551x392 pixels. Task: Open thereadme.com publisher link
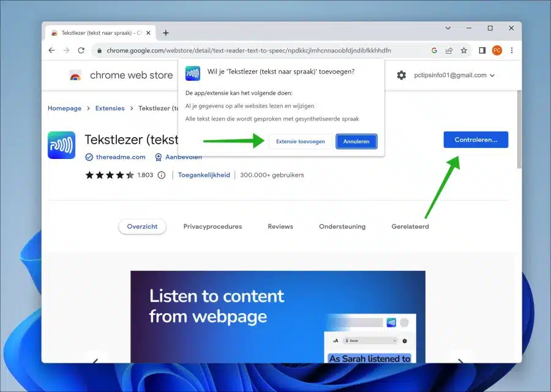coord(121,157)
